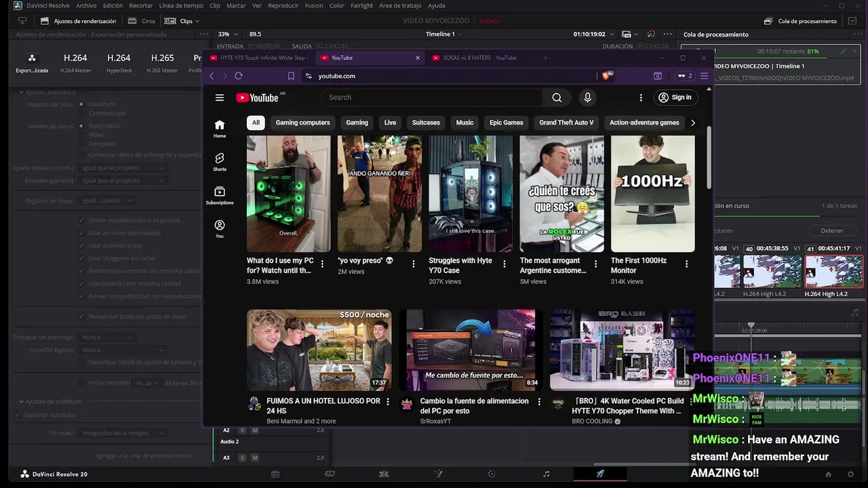Go back in the browser

[212, 76]
